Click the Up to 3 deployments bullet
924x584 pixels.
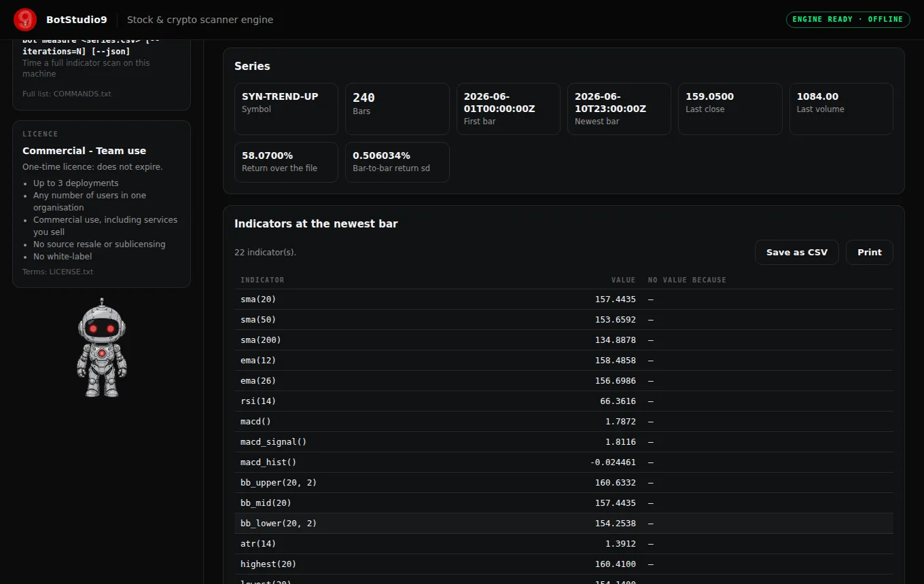pyautogui.click(x=76, y=183)
